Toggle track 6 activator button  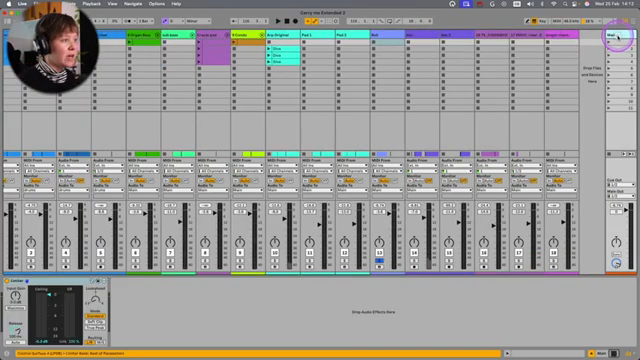pyautogui.click(x=135, y=253)
